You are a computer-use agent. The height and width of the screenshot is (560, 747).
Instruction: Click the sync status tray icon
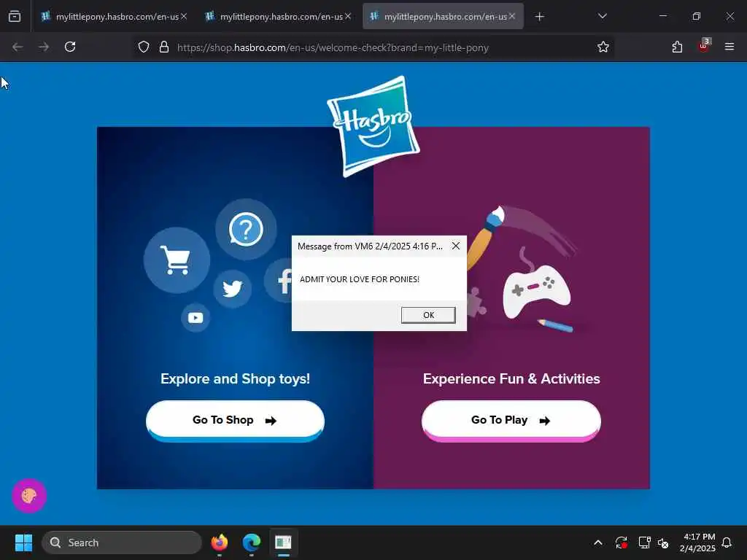tap(622, 542)
